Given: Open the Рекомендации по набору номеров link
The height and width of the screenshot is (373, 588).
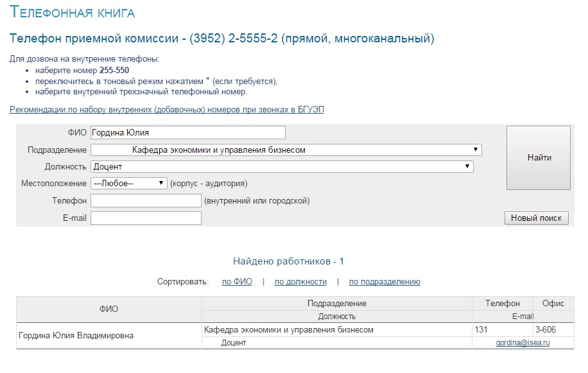Looking at the screenshot, I should [167, 110].
